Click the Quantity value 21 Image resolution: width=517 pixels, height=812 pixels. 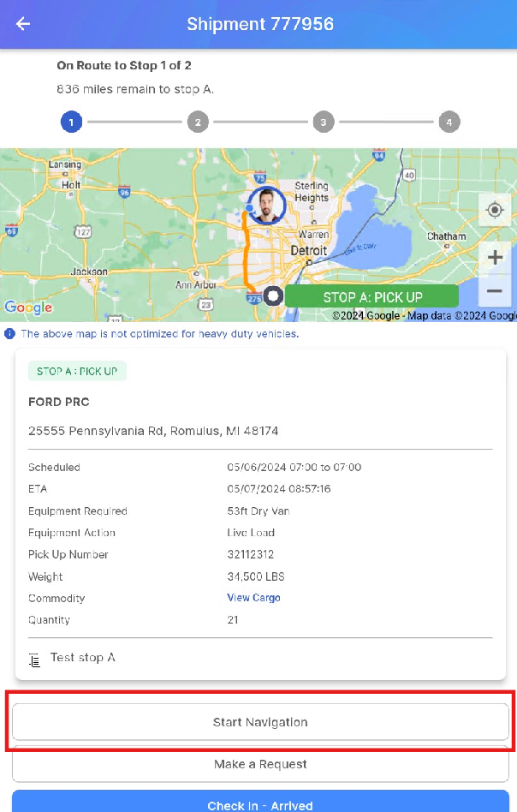tap(233, 620)
